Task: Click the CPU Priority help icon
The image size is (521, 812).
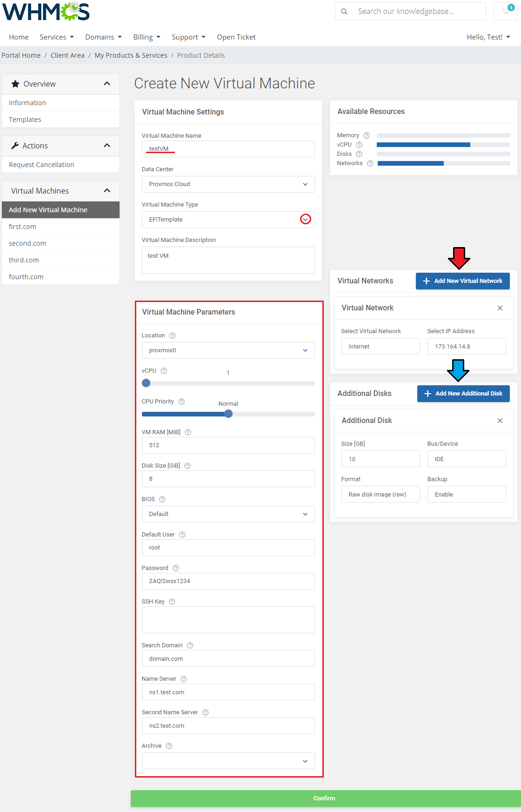Action: pos(181,402)
